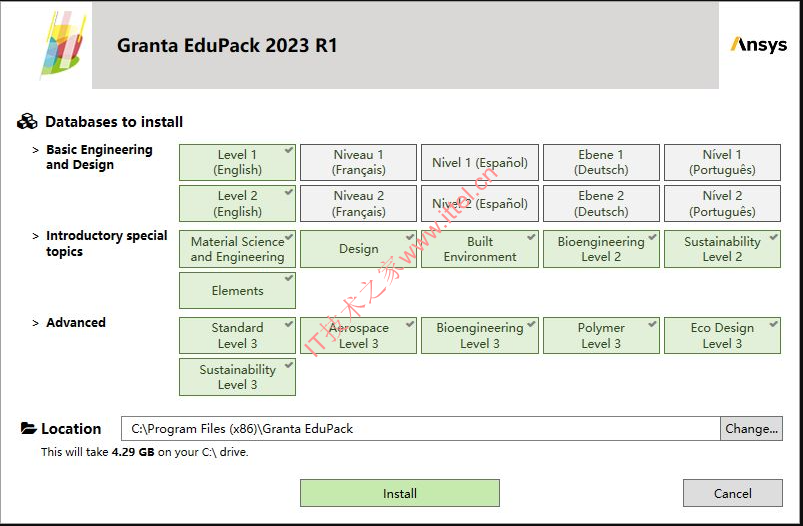Click the Granta EduPack logo icon
Image resolution: width=803 pixels, height=526 pixels.
(61, 45)
